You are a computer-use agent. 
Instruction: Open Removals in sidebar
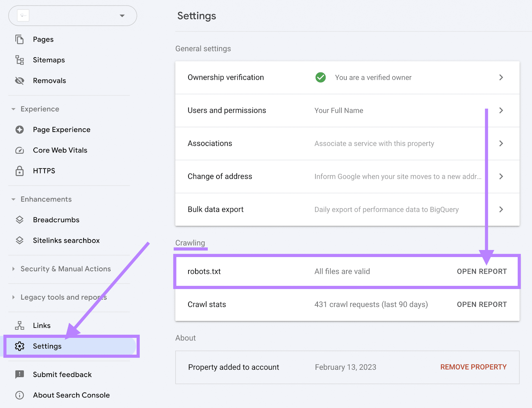(x=50, y=80)
